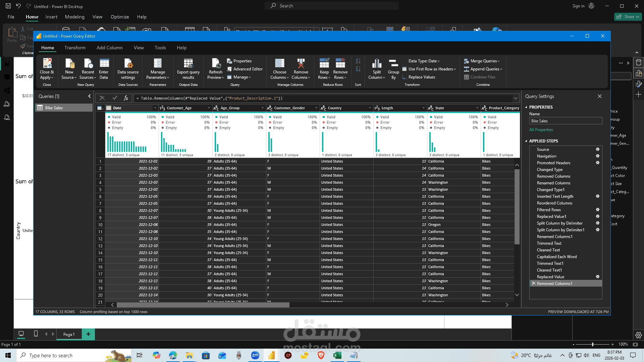Click Use First Row as Headers
644x362 pixels.
[x=429, y=69]
